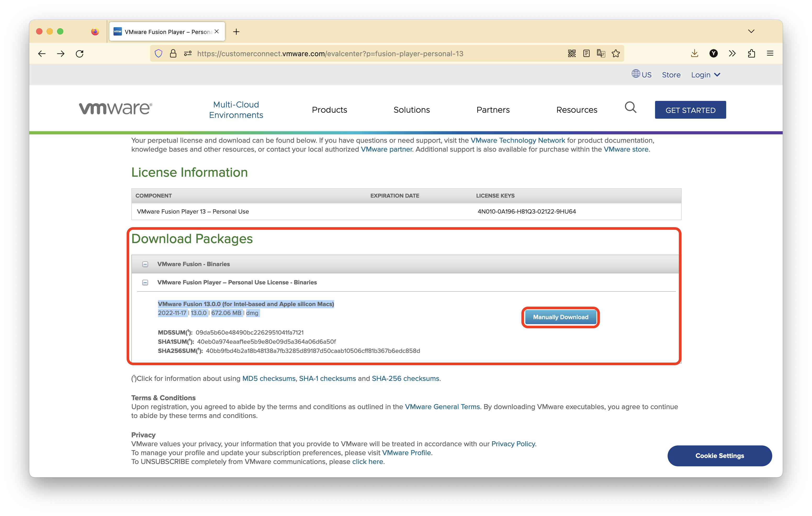812x516 pixels.
Task: Click the GET STARTED button
Action: tap(690, 110)
